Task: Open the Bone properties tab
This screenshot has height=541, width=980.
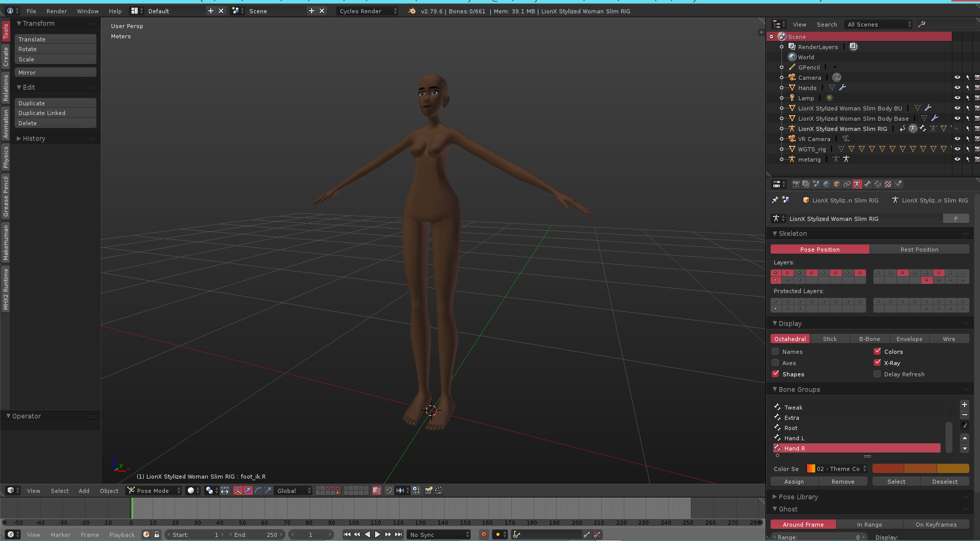Action: [868, 184]
